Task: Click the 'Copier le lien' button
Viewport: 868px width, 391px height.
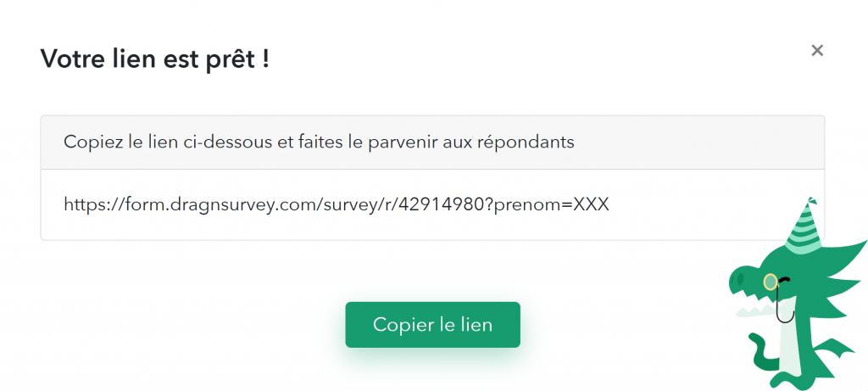Action: point(433,325)
